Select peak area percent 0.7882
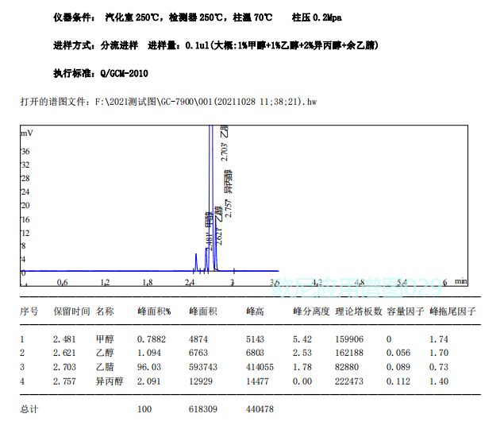The image size is (504, 433). 152,339
